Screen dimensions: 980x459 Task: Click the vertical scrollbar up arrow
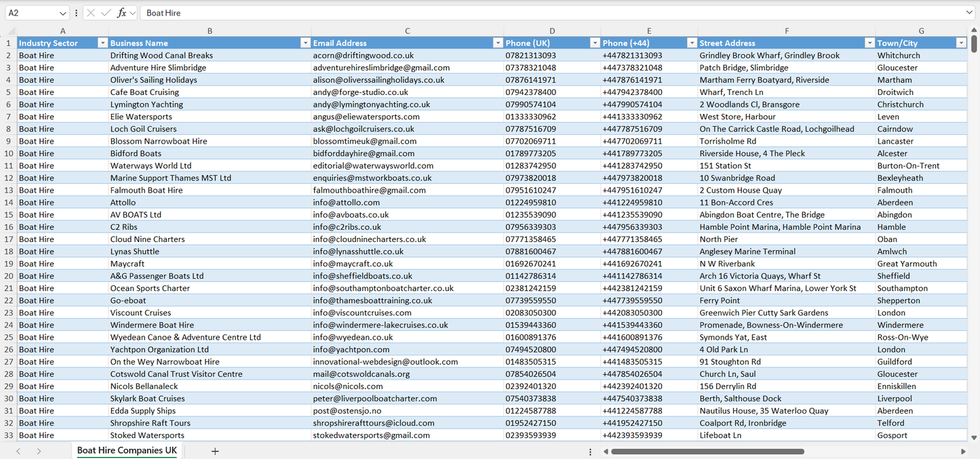coord(974,31)
